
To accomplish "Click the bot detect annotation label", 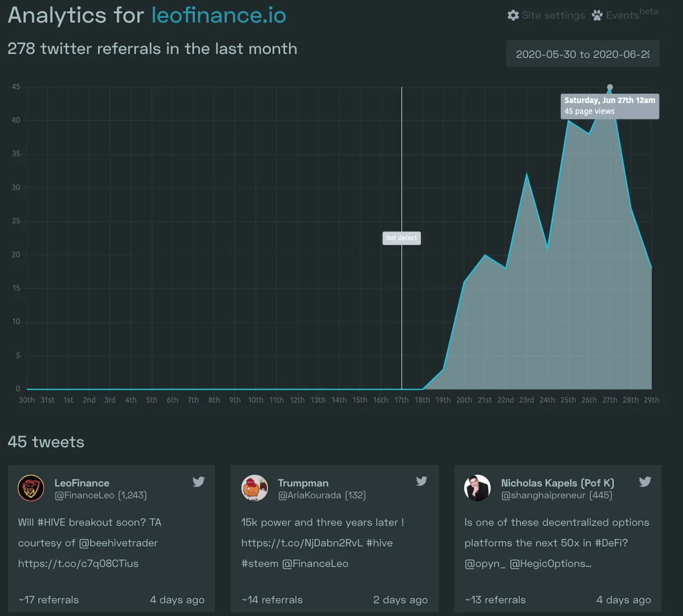I will [401, 238].
